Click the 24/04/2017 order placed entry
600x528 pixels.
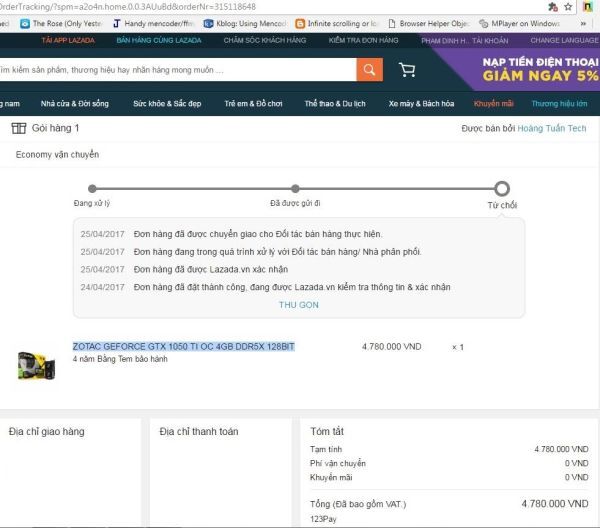tap(265, 287)
